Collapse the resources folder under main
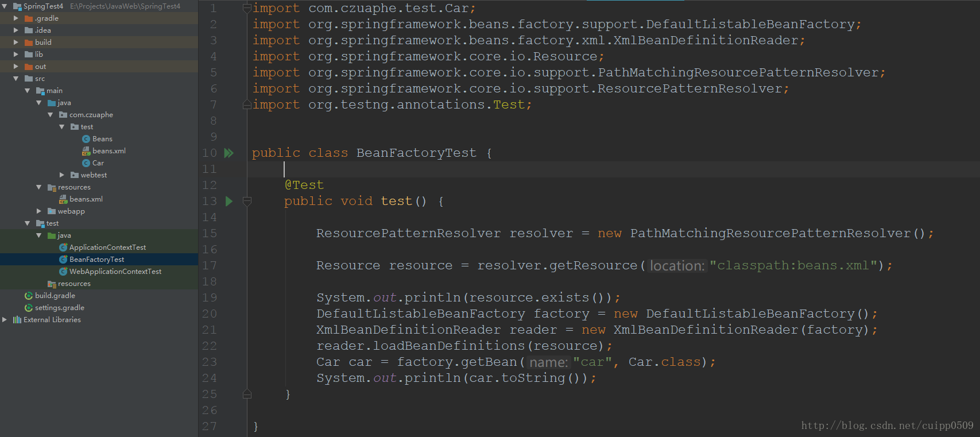The height and width of the screenshot is (437, 980). (39, 187)
